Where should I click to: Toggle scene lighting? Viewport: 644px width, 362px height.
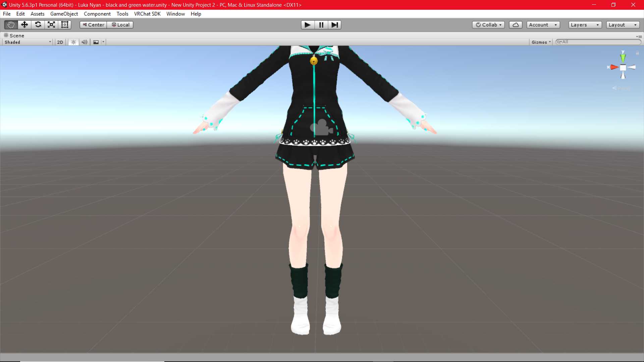pos(73,42)
